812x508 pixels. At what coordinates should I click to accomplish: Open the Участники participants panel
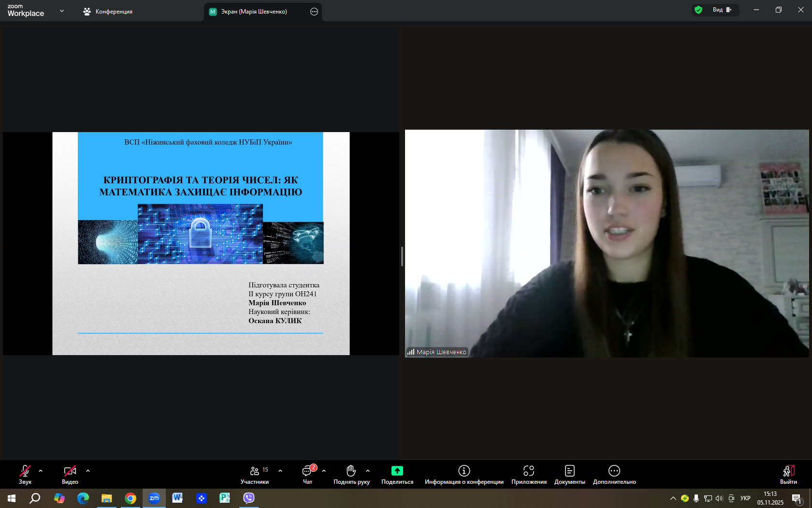click(x=255, y=474)
